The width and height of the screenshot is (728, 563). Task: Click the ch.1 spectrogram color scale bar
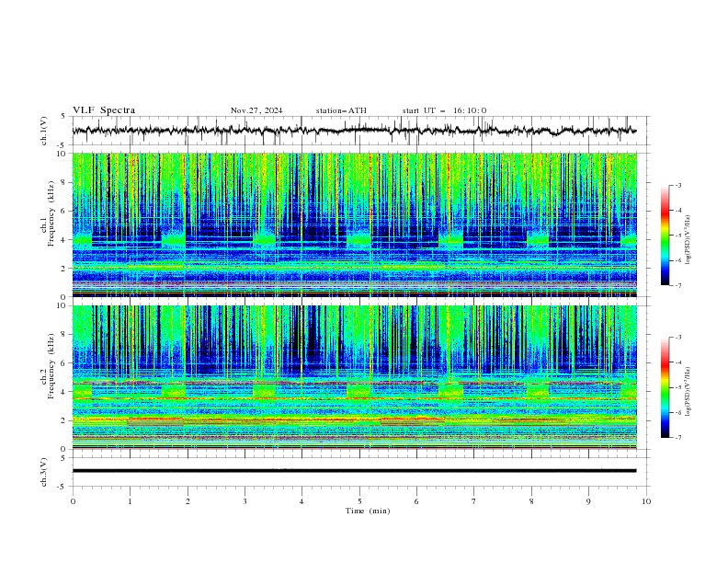(665, 236)
